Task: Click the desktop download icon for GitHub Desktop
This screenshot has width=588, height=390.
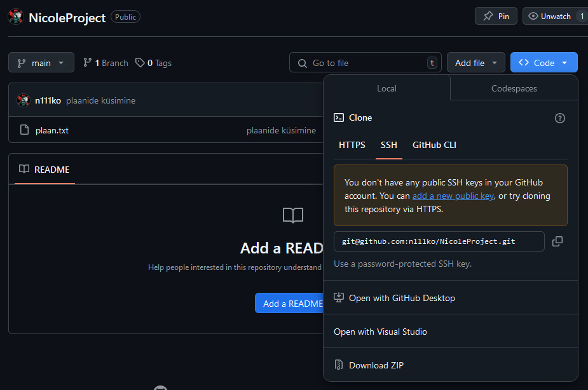Action: [339, 297]
